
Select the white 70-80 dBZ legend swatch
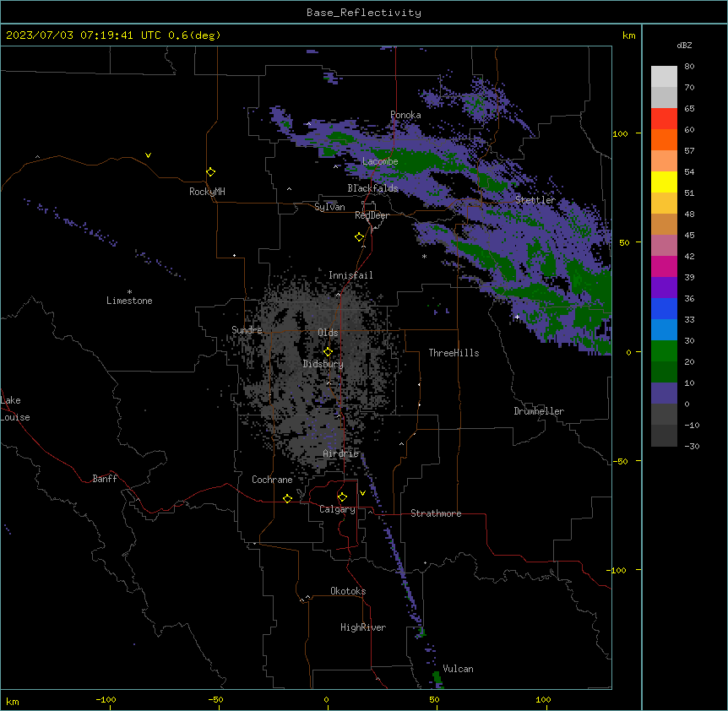664,77
